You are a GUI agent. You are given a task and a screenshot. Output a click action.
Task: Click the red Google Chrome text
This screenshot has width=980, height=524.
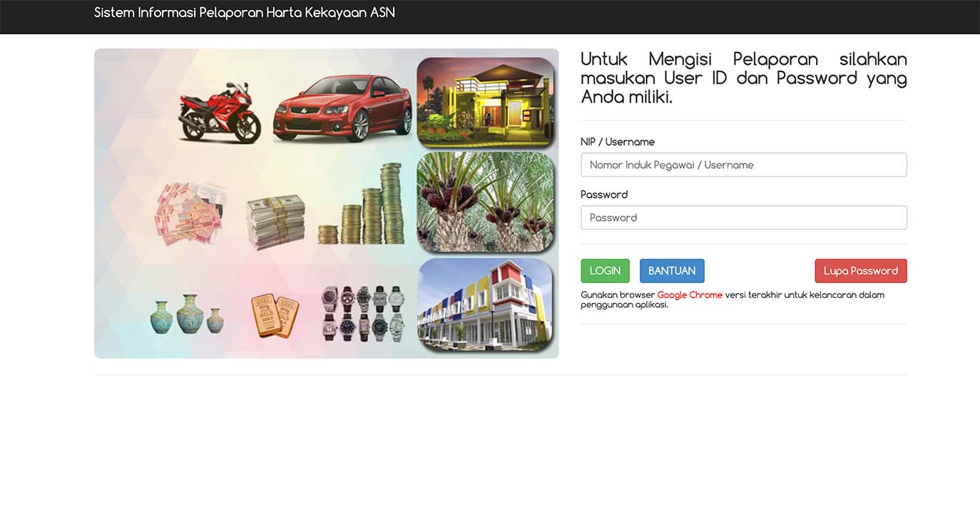pyautogui.click(x=690, y=295)
